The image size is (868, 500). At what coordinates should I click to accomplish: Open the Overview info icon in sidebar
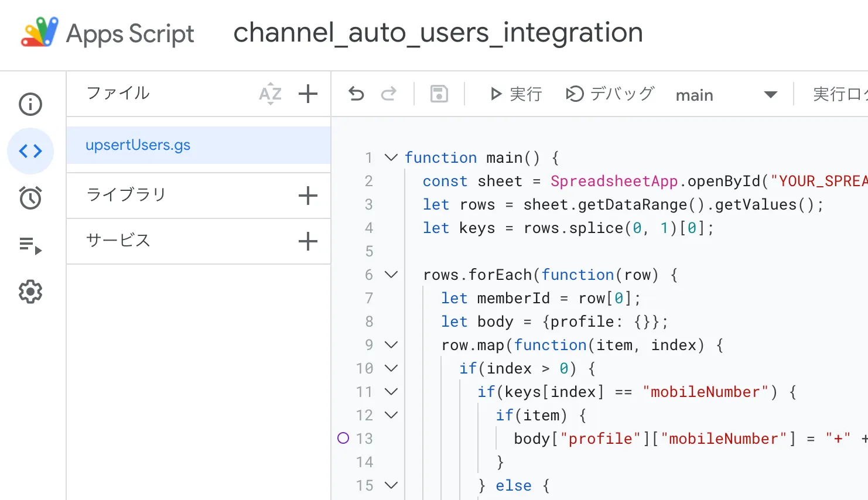click(x=30, y=104)
